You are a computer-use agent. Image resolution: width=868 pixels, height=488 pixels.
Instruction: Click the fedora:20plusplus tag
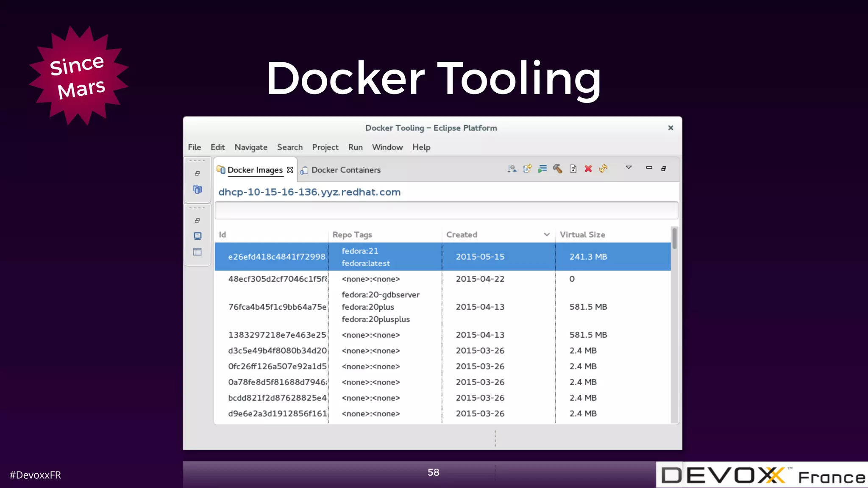point(376,319)
